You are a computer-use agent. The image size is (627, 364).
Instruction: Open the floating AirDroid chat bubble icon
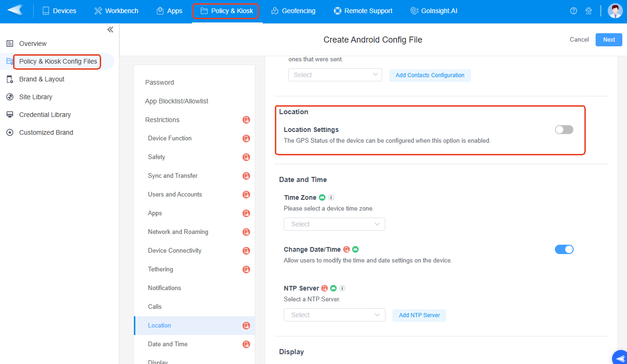(619, 357)
